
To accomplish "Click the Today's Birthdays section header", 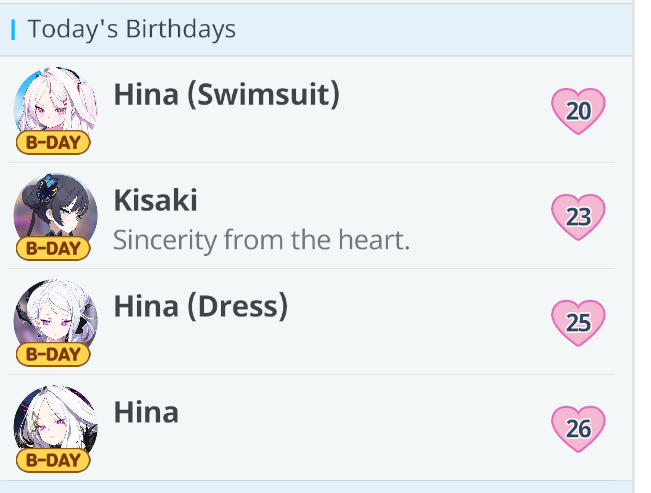I will 132,29.
